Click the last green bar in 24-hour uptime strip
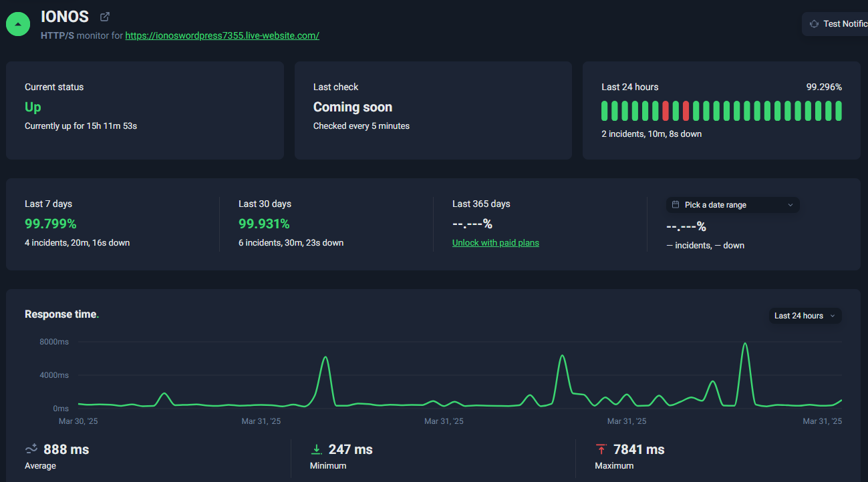 (839, 111)
